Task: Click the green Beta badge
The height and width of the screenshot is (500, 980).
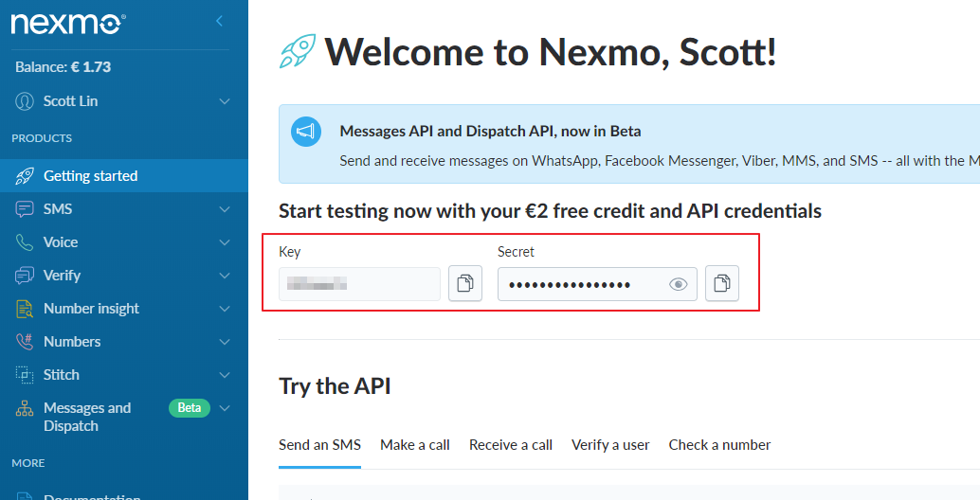Action: (x=190, y=407)
